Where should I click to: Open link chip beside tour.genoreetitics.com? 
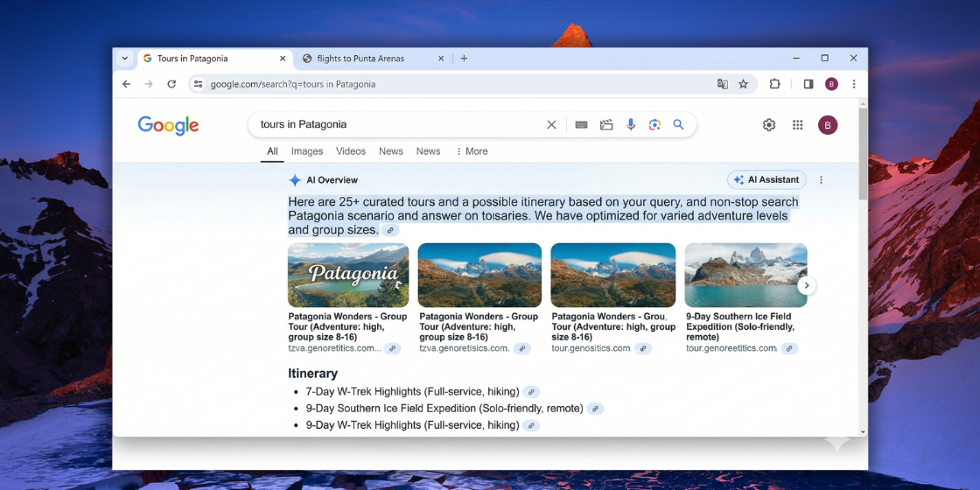pyautogui.click(x=789, y=349)
